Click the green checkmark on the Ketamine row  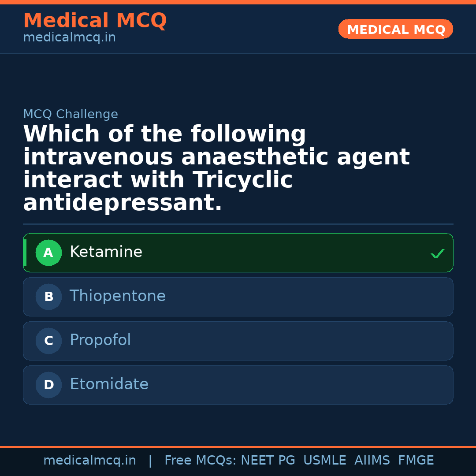tap(437, 253)
